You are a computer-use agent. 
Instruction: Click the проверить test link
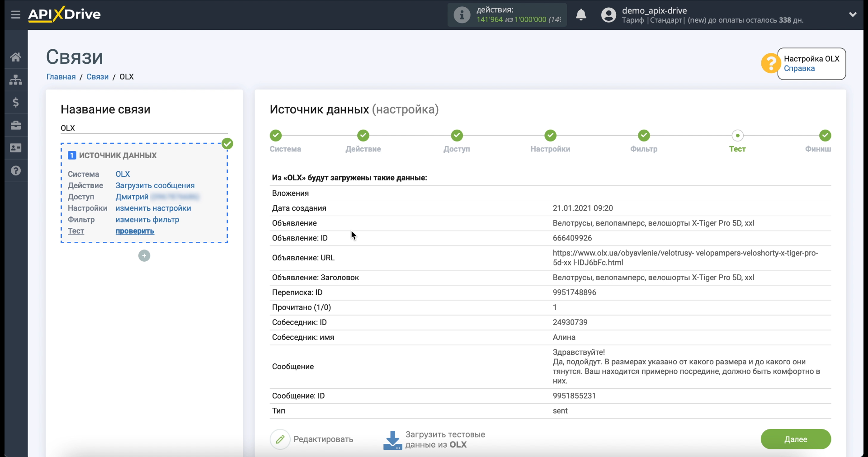coord(135,231)
